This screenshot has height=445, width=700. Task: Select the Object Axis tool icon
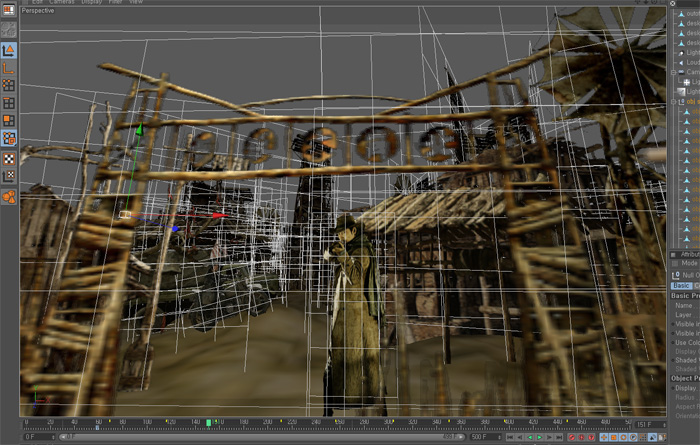pos(8,68)
